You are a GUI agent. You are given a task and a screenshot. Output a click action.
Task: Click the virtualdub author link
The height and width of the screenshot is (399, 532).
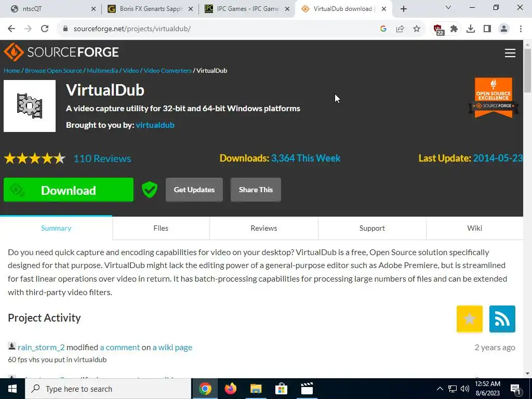pyautogui.click(x=155, y=125)
